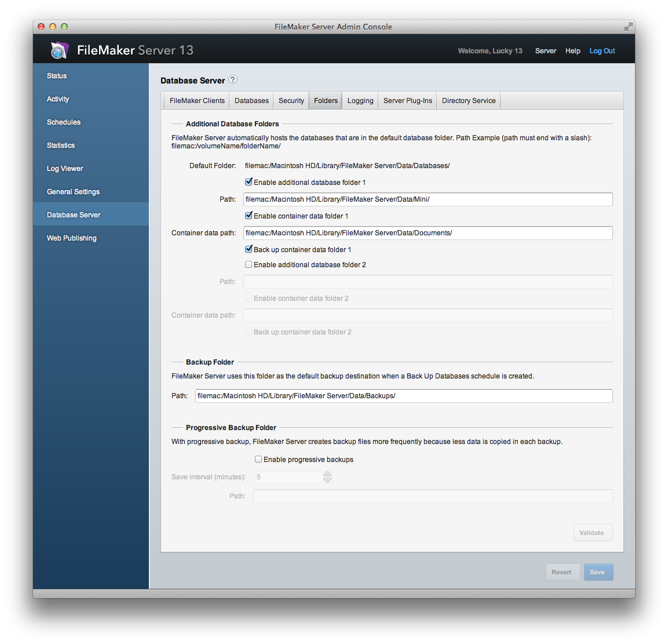Click the Save button
This screenshot has height=644, width=668.
pos(598,572)
